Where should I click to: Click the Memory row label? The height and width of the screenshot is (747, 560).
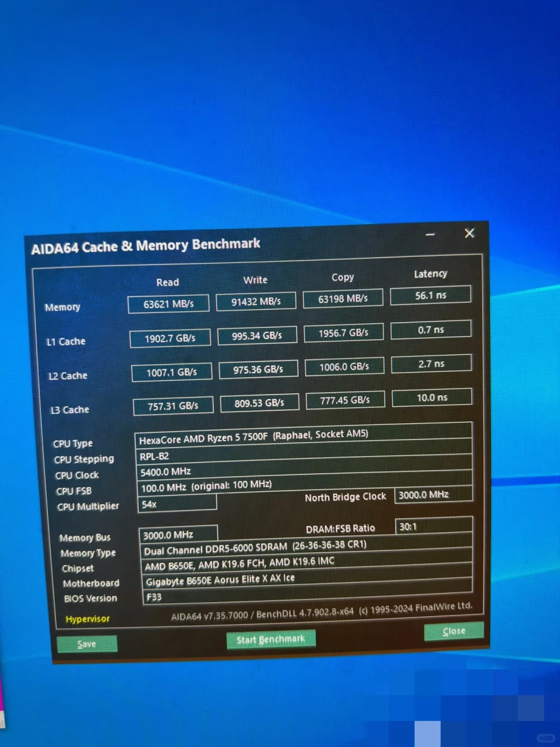click(x=62, y=307)
